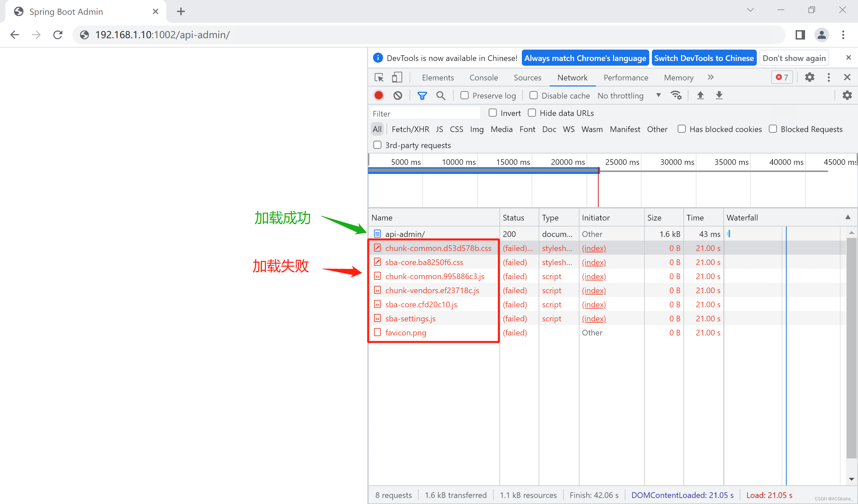
Task: Open site information globe in address bar
Action: tap(84, 35)
